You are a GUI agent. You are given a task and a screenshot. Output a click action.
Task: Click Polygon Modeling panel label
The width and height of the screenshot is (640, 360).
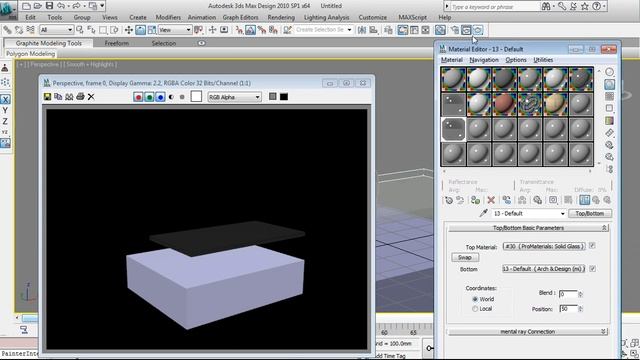(x=30, y=54)
